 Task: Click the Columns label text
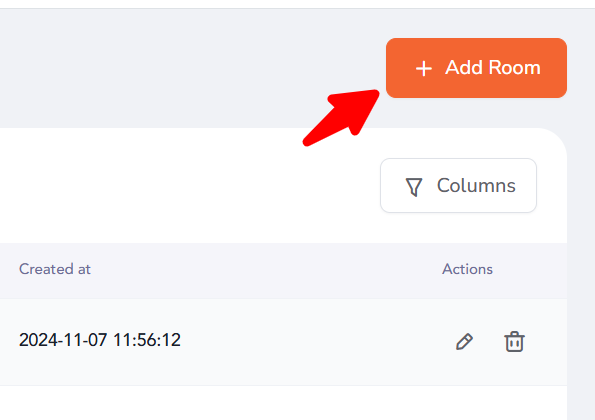pyautogui.click(x=476, y=186)
